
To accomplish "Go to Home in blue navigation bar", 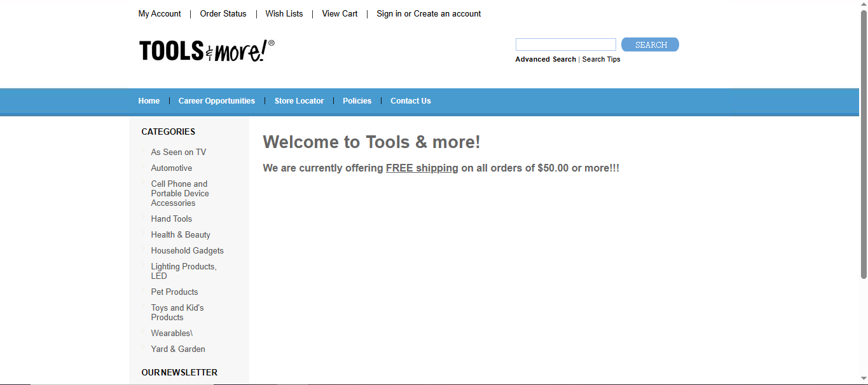I will point(149,101).
